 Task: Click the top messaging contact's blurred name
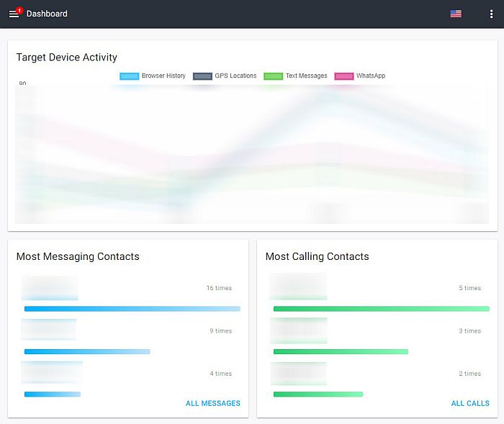50,287
